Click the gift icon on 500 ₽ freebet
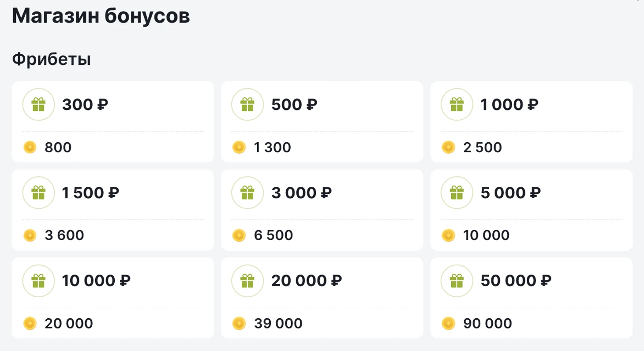Screen dimensions: 644x351 [x=248, y=105]
